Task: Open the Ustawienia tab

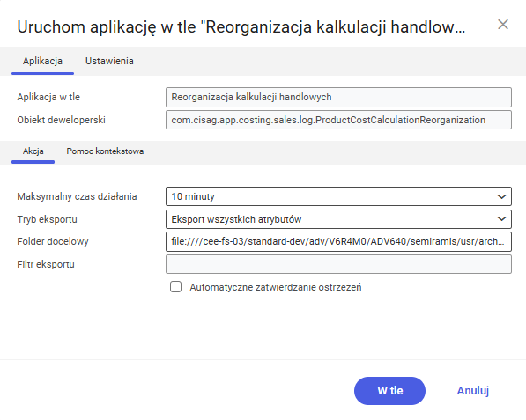Action: tap(109, 61)
